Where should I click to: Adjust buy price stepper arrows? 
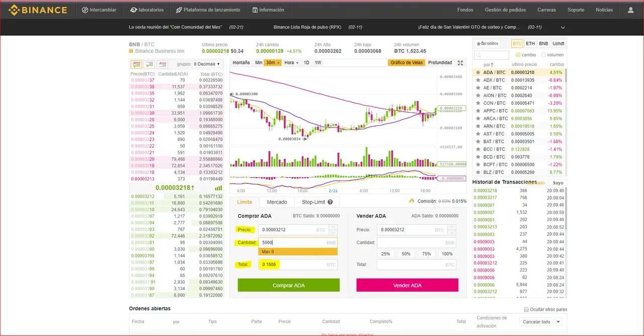coord(333,230)
